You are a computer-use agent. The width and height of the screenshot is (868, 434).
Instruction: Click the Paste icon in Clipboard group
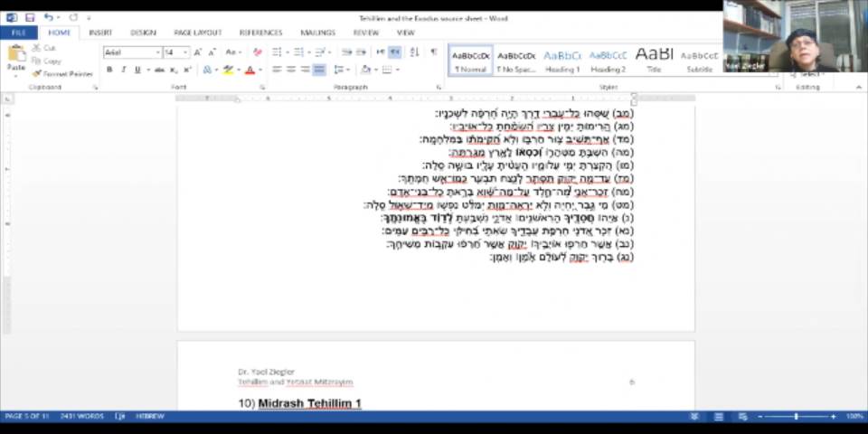pyautogui.click(x=15, y=58)
